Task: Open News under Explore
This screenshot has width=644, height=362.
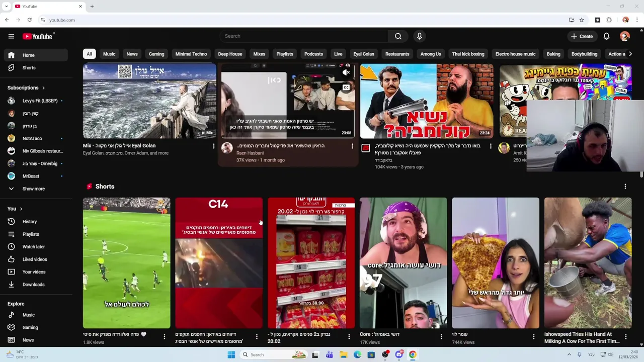Action: [x=35, y=340]
